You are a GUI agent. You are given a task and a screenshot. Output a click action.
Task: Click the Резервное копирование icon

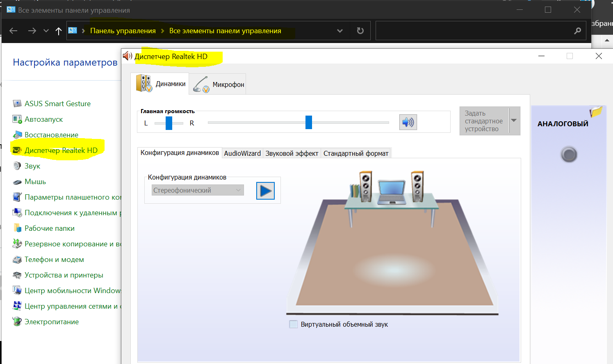tap(17, 244)
